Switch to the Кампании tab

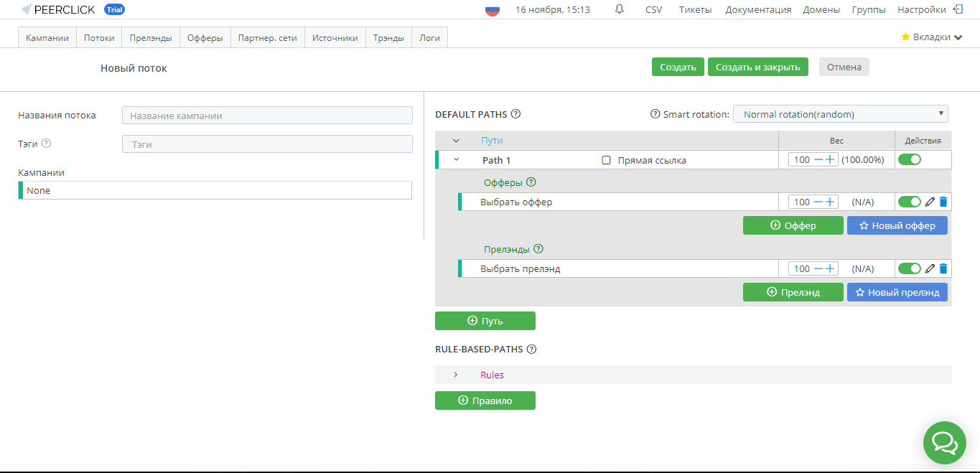pyautogui.click(x=47, y=38)
